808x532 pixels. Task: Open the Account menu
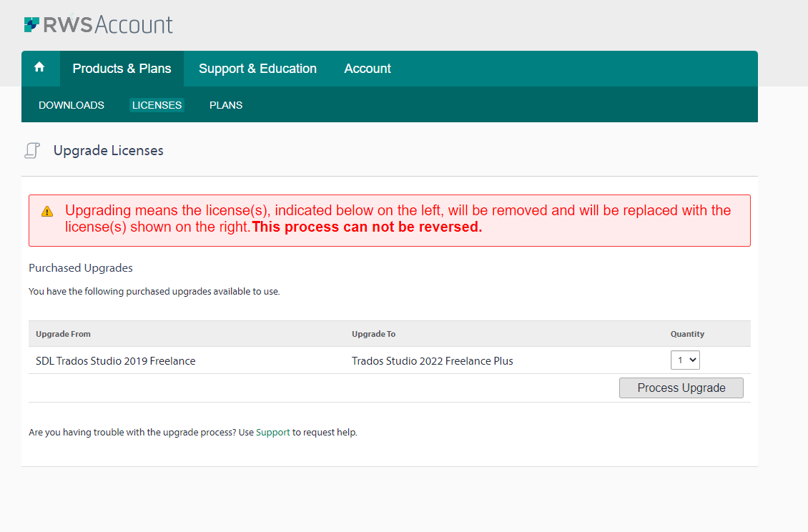[x=367, y=68]
